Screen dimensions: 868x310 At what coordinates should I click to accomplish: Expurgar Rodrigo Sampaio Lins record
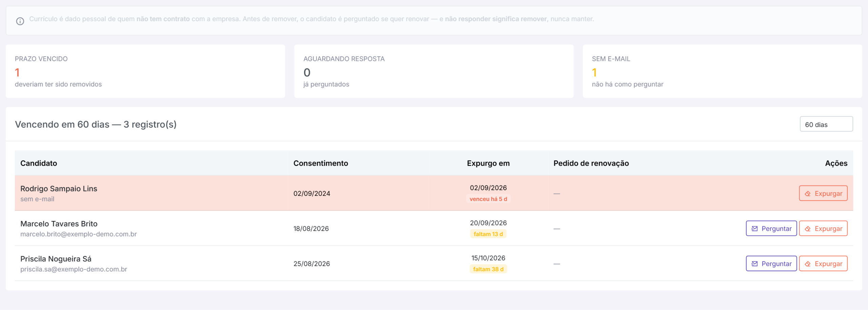[823, 193]
